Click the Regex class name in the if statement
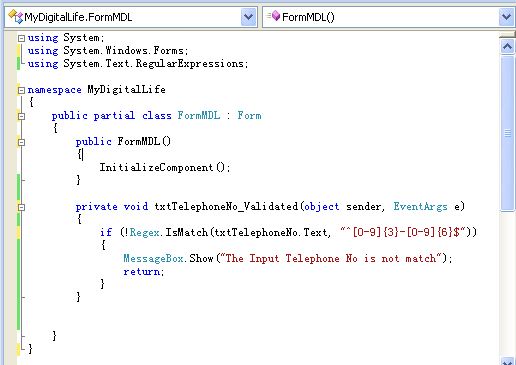This screenshot has width=516, height=365. 144,232
